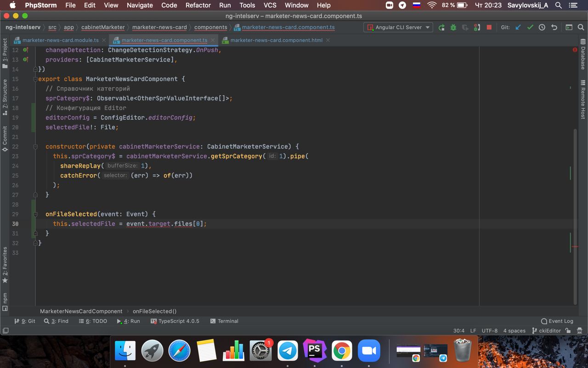Commit changes using green checkmark icon
Viewport: 588px width, 368px height.
(x=530, y=27)
